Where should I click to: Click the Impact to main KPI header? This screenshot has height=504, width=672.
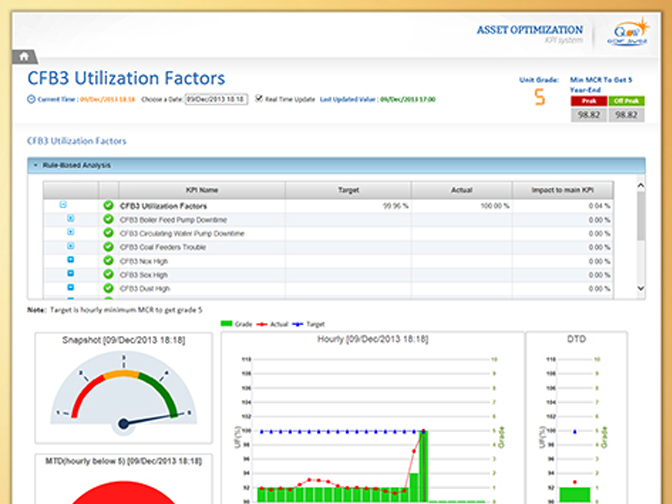[563, 190]
